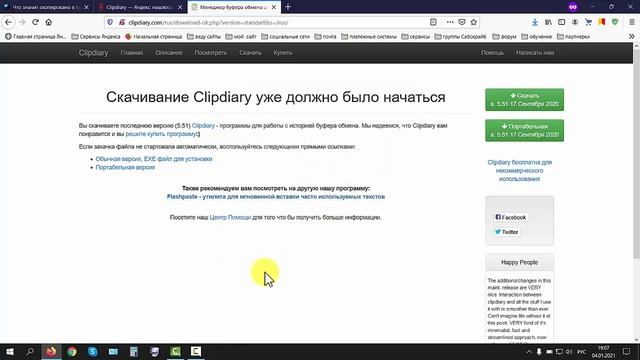
Task: Open the Портабельная версия link in list
Action: tap(125, 167)
